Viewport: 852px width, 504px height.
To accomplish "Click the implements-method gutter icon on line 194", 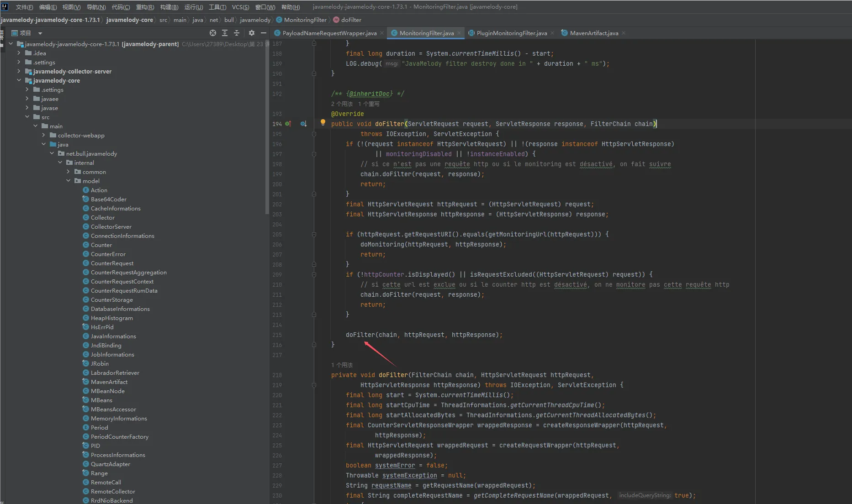I will 288,124.
